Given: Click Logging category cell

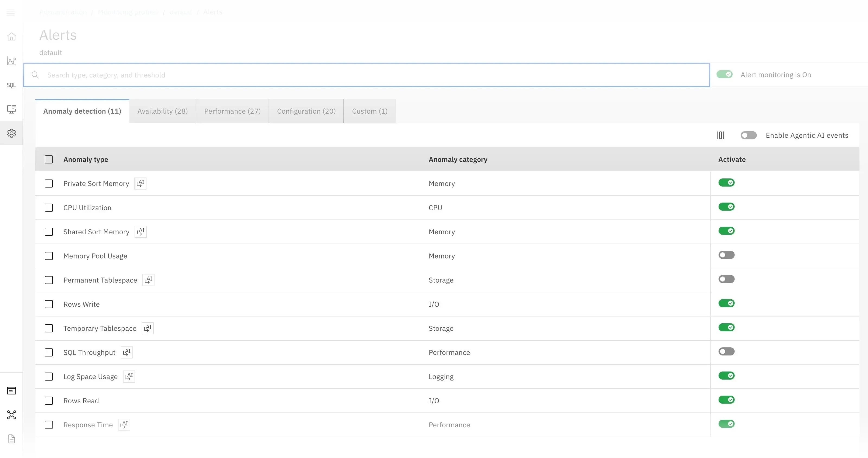Looking at the screenshot, I should 441,377.
